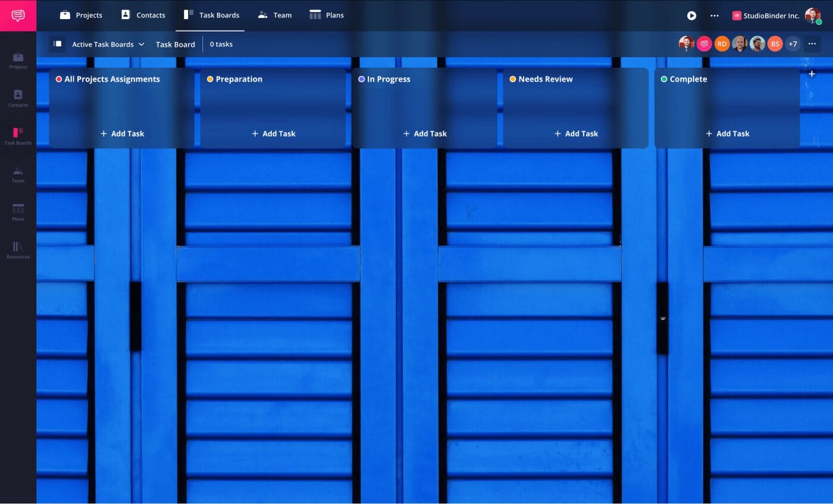Add a task to the Preparation column
Screen dimensions: 833x504
[273, 133]
